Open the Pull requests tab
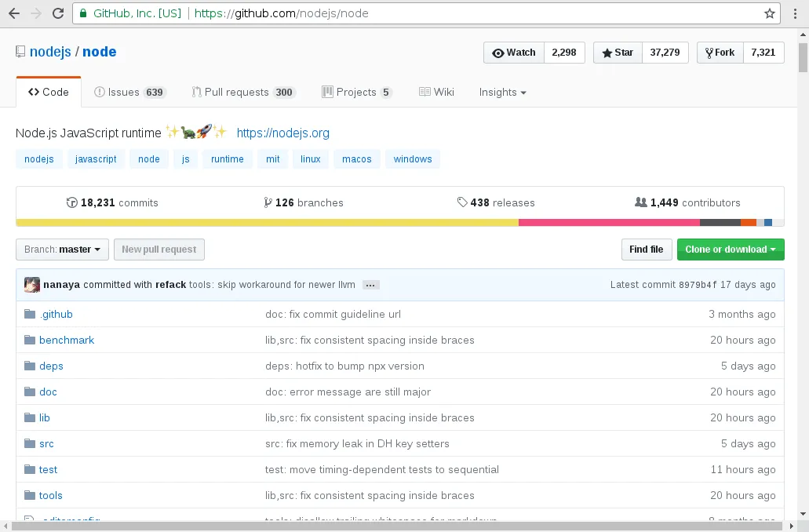 pos(243,92)
